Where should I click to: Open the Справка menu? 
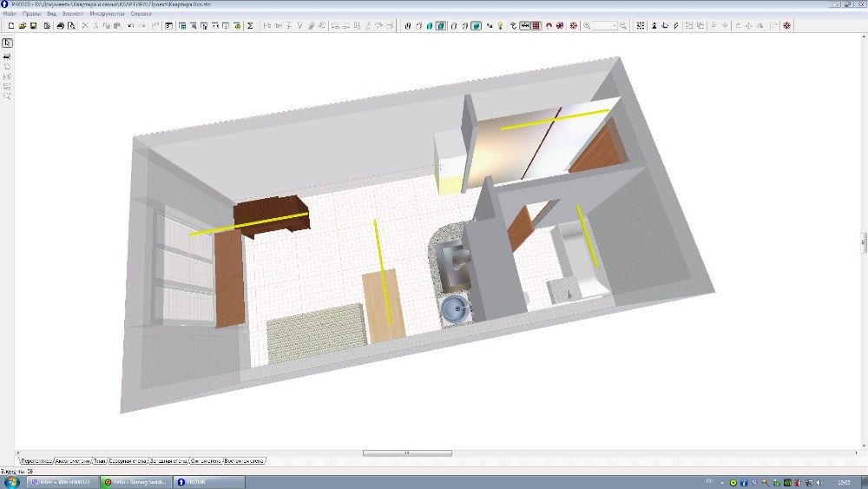(141, 13)
